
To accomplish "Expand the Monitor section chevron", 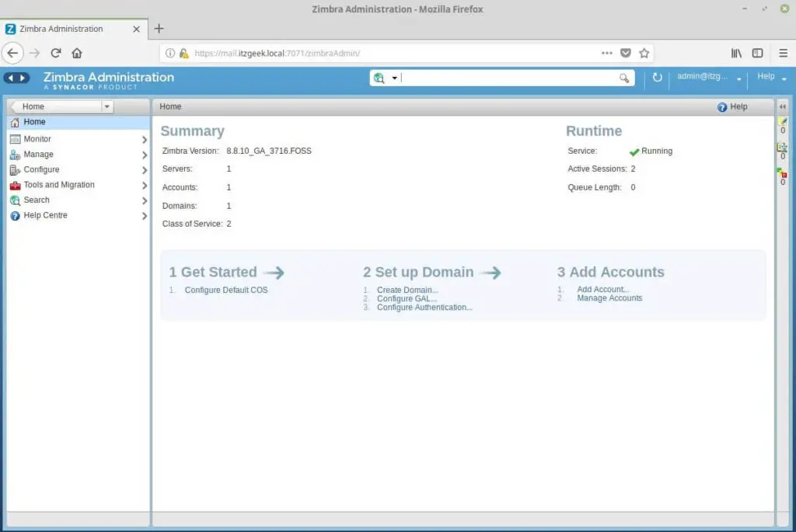I will point(144,140).
